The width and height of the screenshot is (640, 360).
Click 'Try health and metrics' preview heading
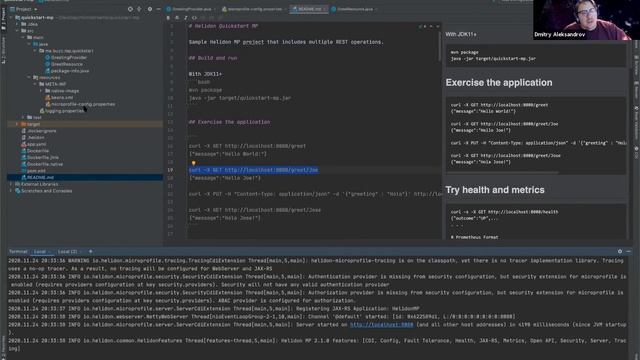point(495,190)
